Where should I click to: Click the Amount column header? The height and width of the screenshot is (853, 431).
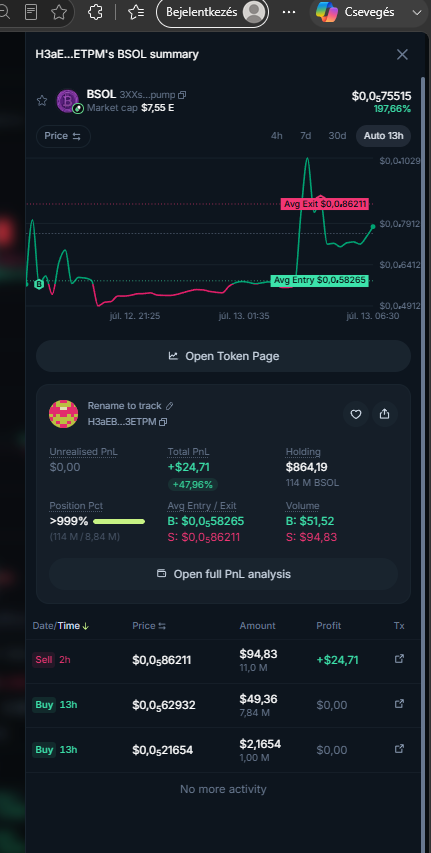[257, 626]
